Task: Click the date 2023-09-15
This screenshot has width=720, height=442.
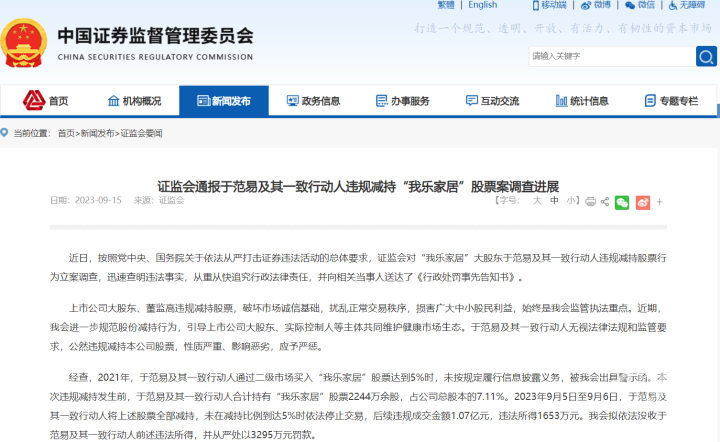Action: [x=98, y=201]
